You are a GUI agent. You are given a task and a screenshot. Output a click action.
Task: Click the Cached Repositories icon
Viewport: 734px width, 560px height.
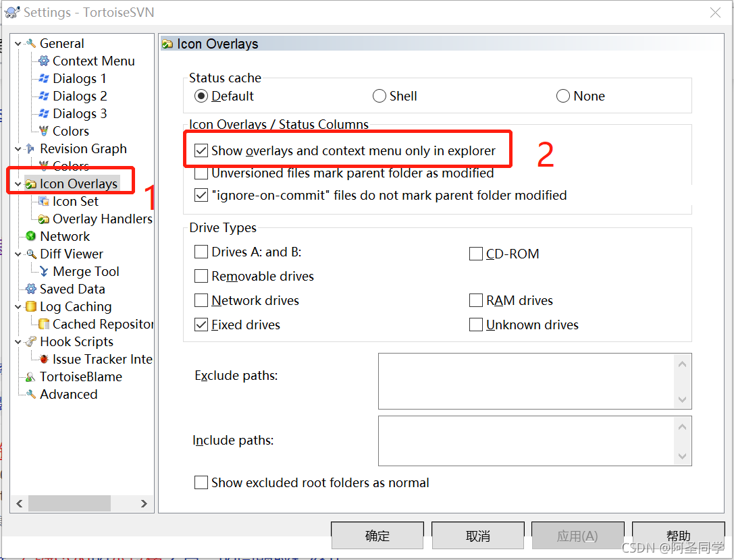[43, 325]
